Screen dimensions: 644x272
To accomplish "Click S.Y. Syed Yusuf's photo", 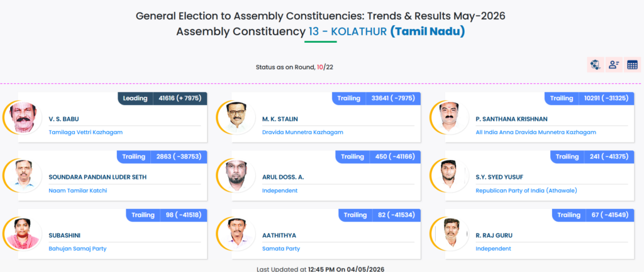I will [450, 176].
